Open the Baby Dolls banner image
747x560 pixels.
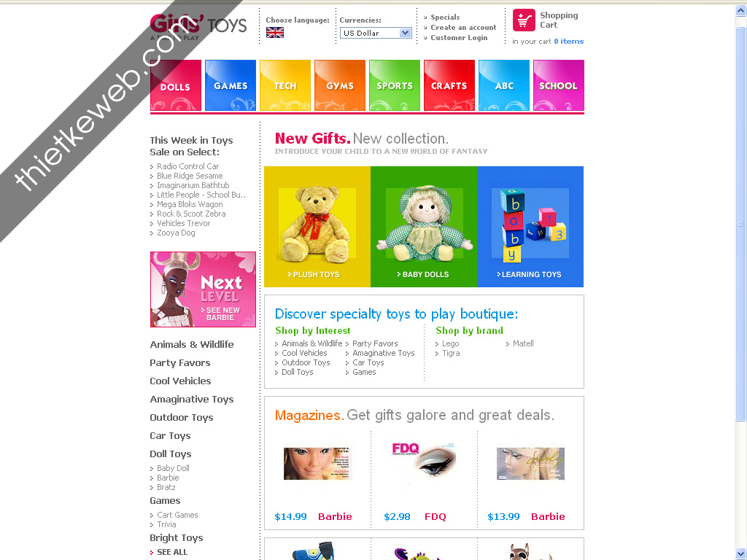(424, 227)
